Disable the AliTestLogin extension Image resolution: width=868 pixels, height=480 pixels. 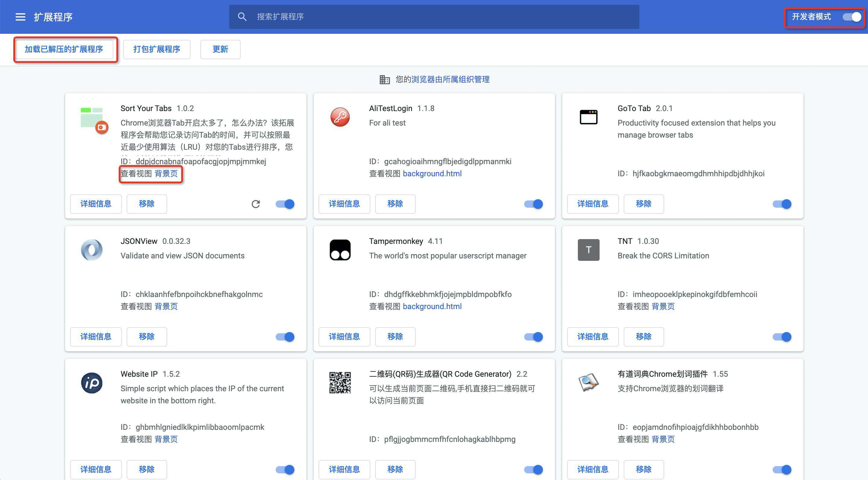click(x=534, y=204)
